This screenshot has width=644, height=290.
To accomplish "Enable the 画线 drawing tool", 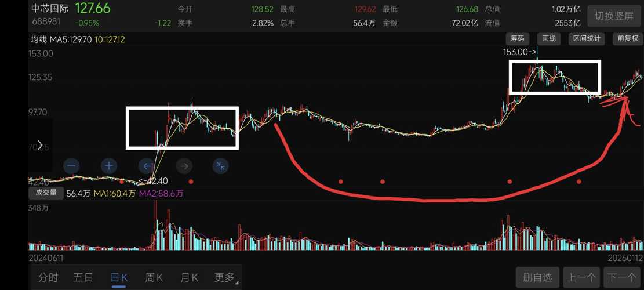I will 549,39.
